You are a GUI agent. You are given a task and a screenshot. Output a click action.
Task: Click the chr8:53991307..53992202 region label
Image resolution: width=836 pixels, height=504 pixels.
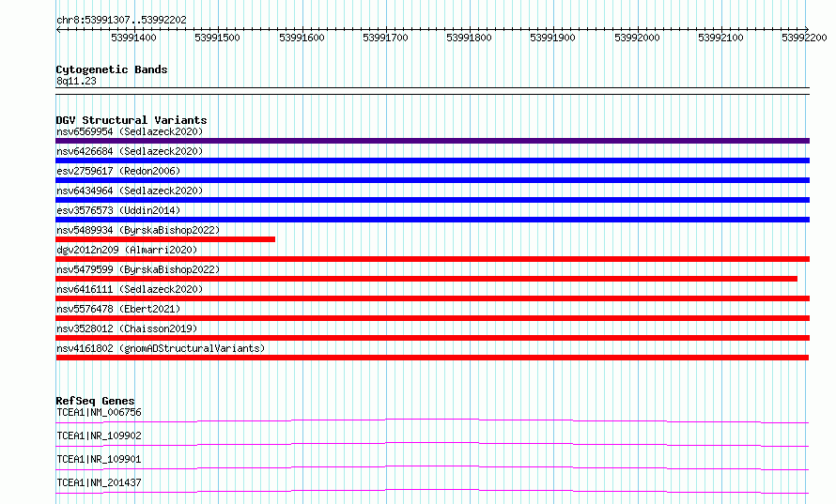coord(121,21)
